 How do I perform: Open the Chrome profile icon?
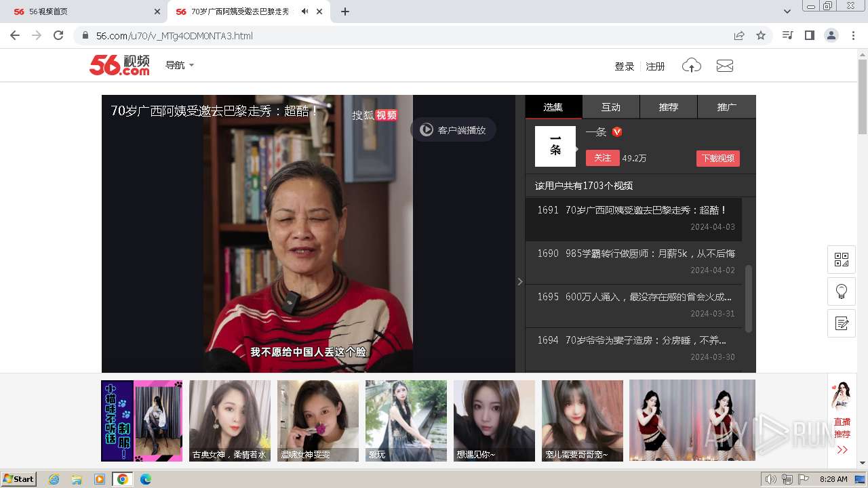pos(831,35)
